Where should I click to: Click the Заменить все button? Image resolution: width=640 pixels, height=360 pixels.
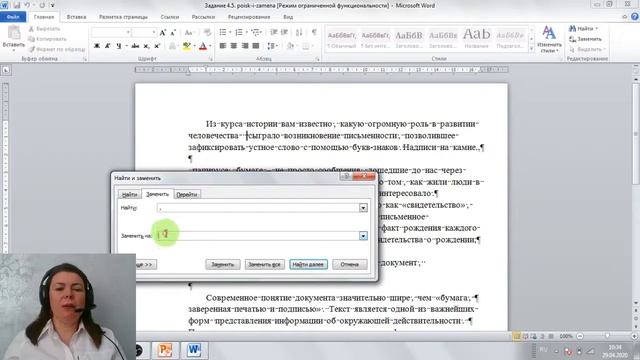[x=264, y=264]
